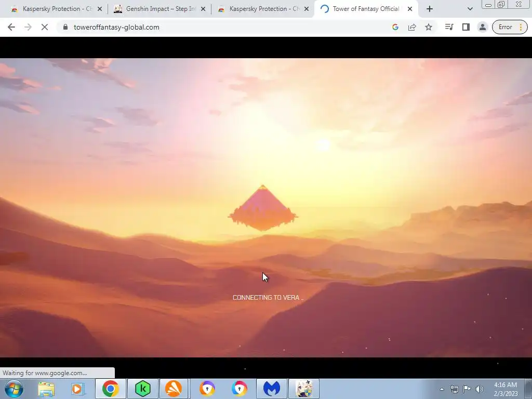
Task: Show hidden tray icons arrow
Action: click(x=442, y=389)
